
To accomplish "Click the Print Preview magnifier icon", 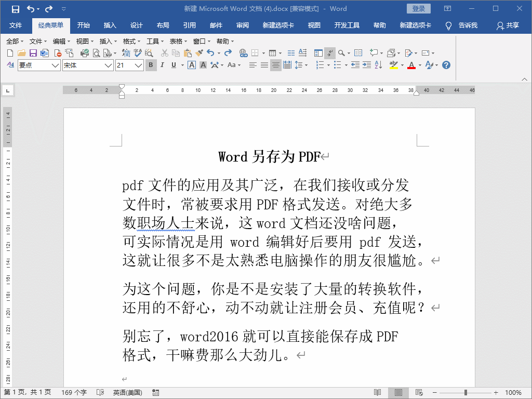I will pyautogui.click(x=96, y=53).
